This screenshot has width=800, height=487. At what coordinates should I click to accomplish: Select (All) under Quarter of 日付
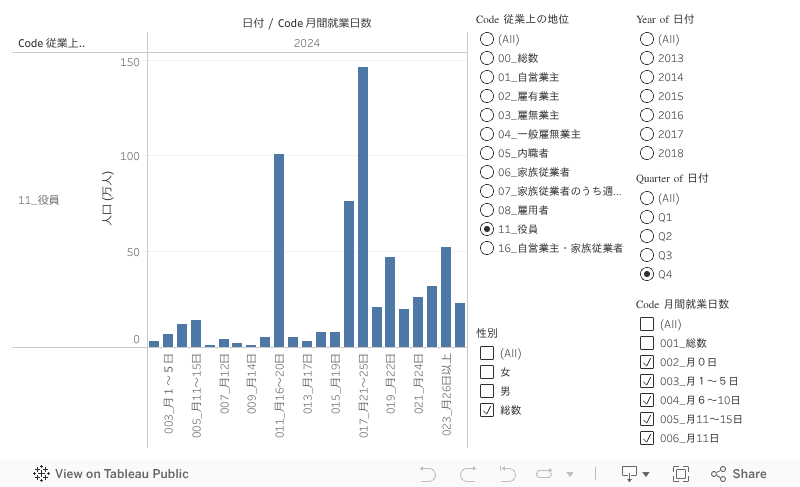(646, 198)
